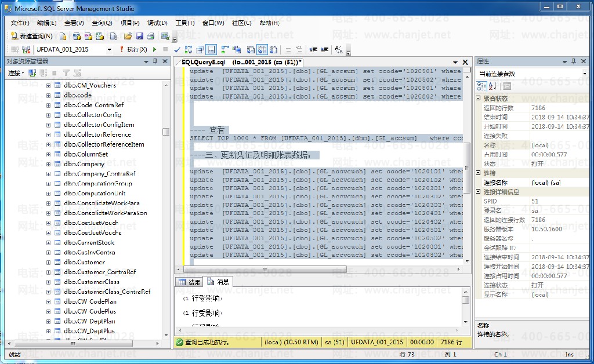Click the green Debug play arrow icon
Image resolution: width=594 pixels, height=364 pixels.
[155, 50]
